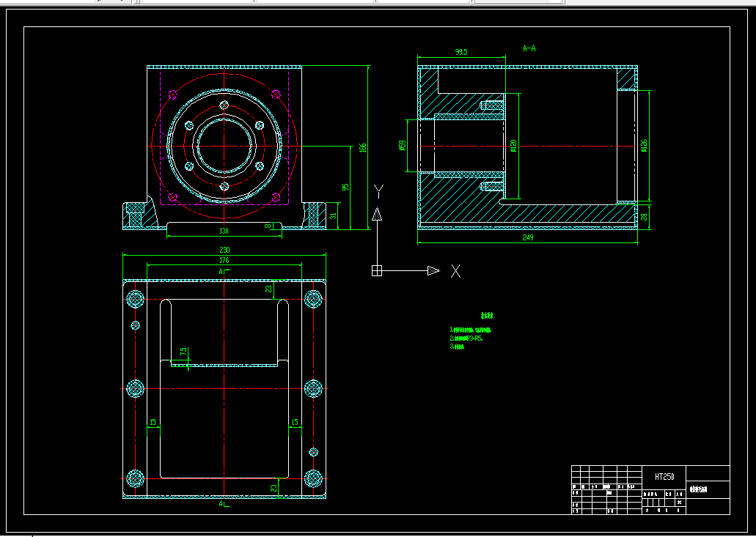
Task: Select the 99.5 dimension text
Action: tap(461, 52)
